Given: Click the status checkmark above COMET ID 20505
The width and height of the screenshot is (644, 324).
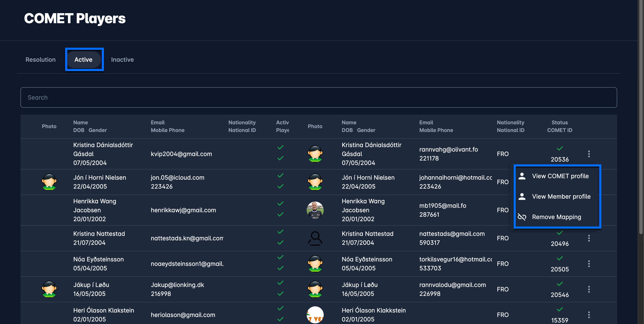Looking at the screenshot, I should click(x=560, y=258).
